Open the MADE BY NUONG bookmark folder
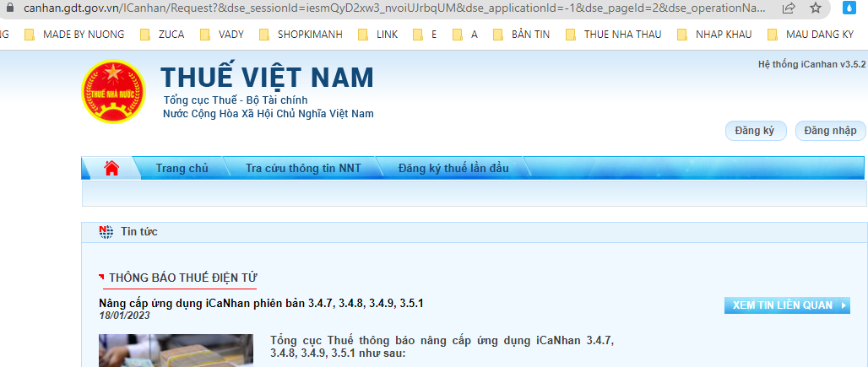 [x=74, y=35]
